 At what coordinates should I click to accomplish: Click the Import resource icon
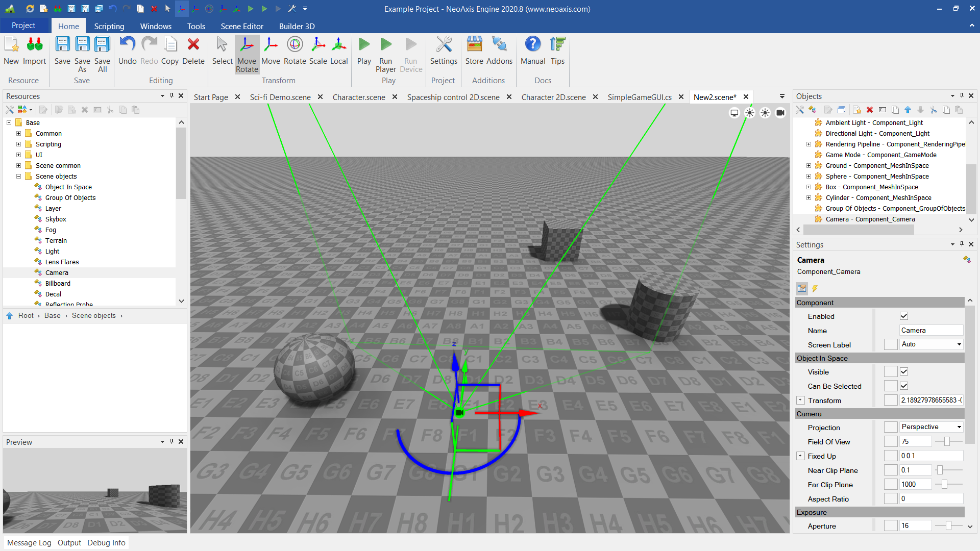[x=34, y=51]
